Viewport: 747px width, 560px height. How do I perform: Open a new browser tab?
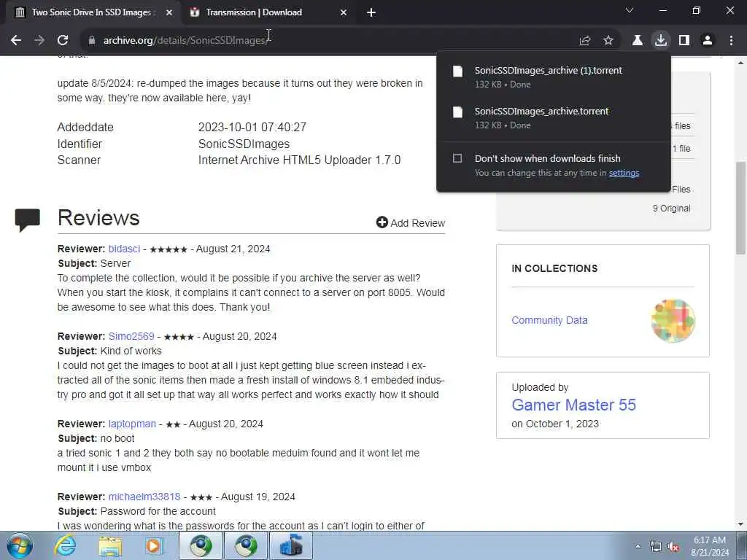click(371, 13)
